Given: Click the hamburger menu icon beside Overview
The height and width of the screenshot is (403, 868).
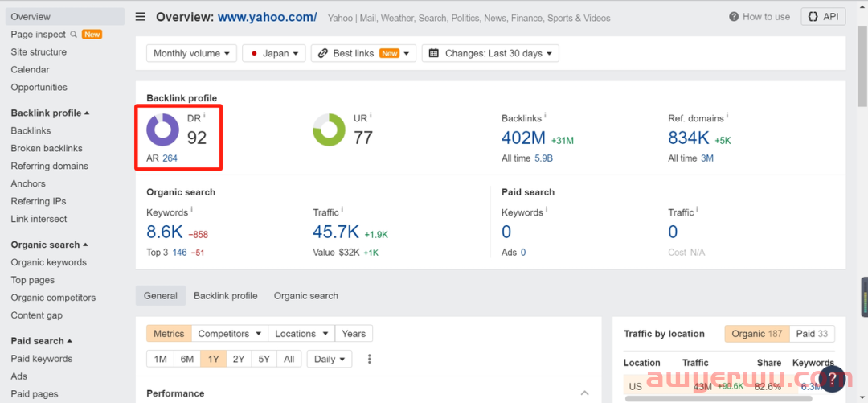Looking at the screenshot, I should (x=141, y=17).
